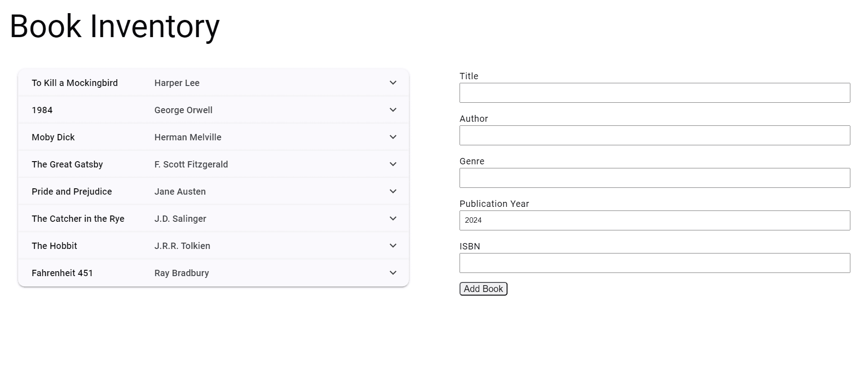Expand the Moby Dick row
The image size is (868, 392).
393,137
